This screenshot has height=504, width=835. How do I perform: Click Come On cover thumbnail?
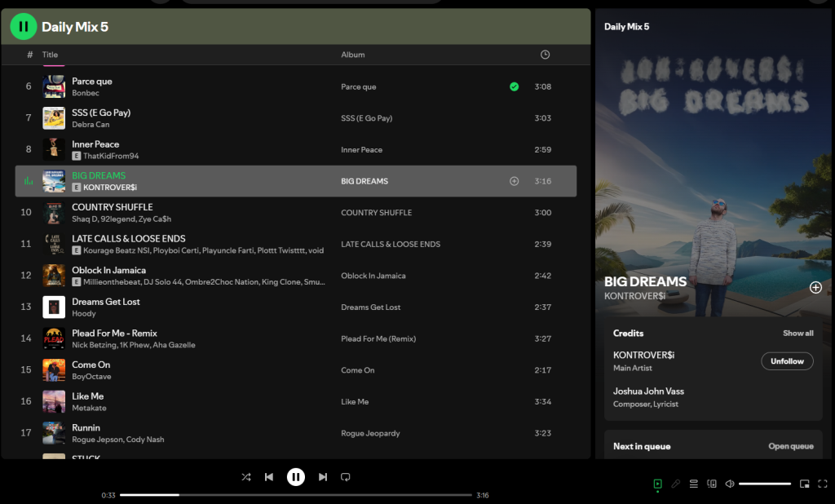pos(54,369)
